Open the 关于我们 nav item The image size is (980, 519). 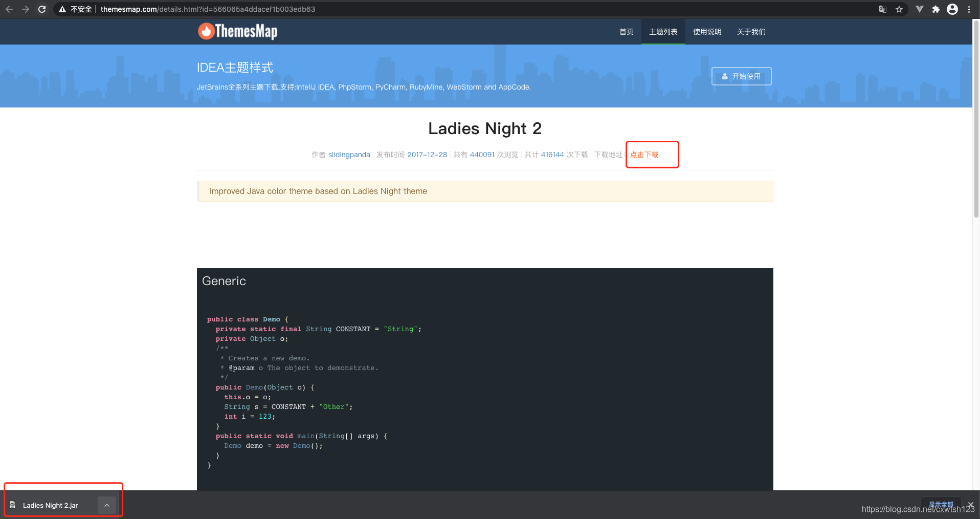(751, 32)
